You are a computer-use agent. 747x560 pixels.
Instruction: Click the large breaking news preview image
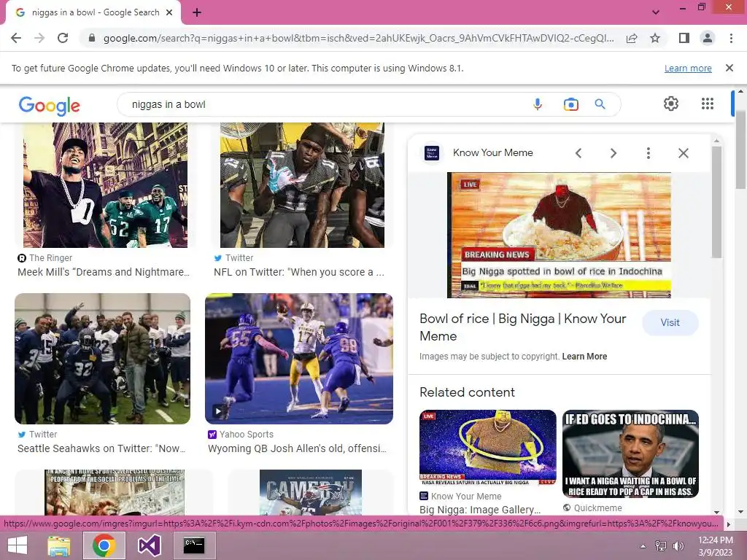[559, 236]
